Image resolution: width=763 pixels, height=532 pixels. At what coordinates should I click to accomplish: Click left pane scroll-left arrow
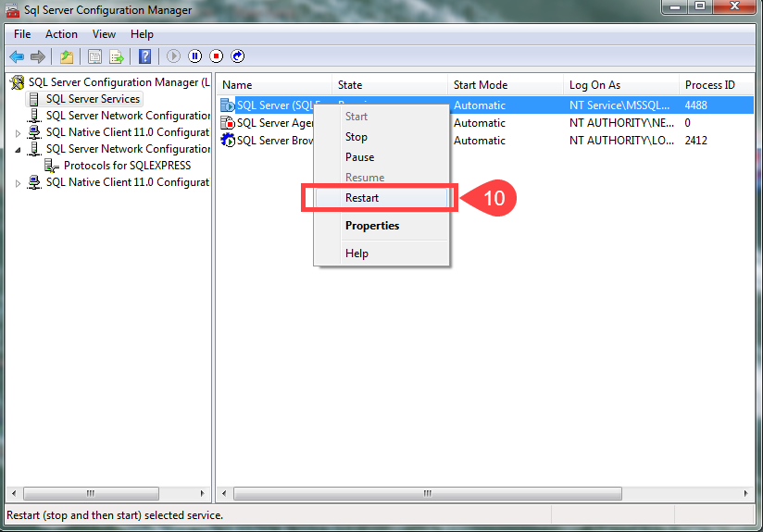(x=14, y=493)
